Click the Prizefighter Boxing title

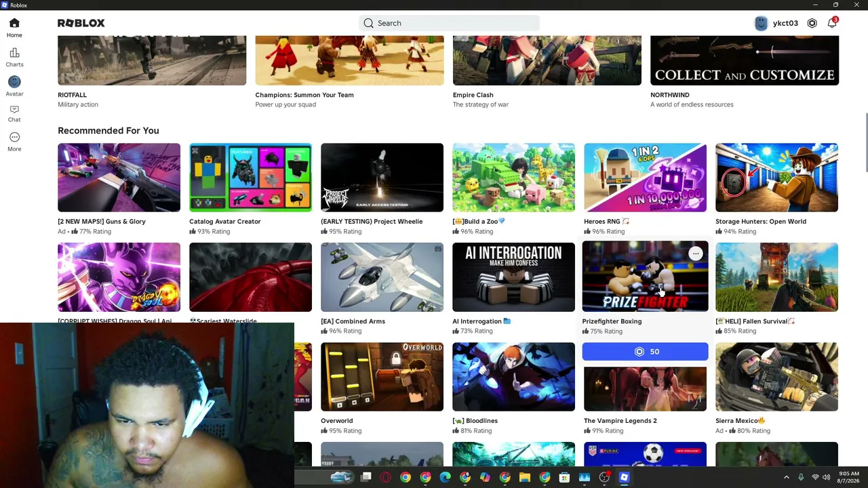[612, 321]
